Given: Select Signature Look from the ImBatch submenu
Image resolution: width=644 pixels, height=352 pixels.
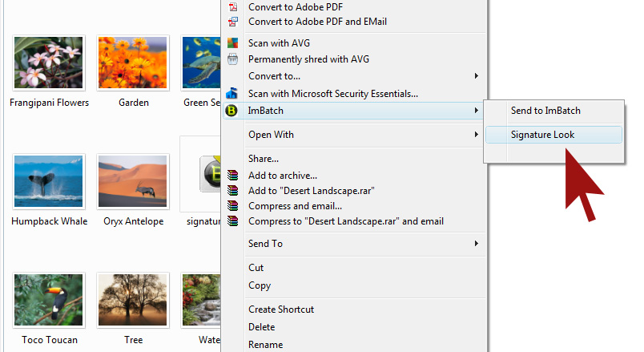Looking at the screenshot, I should [x=542, y=135].
